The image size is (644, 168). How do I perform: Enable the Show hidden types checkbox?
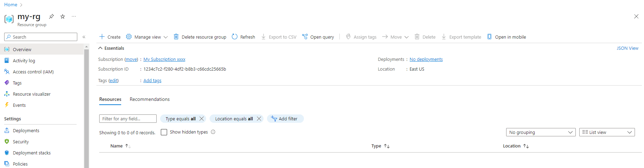pyautogui.click(x=164, y=132)
